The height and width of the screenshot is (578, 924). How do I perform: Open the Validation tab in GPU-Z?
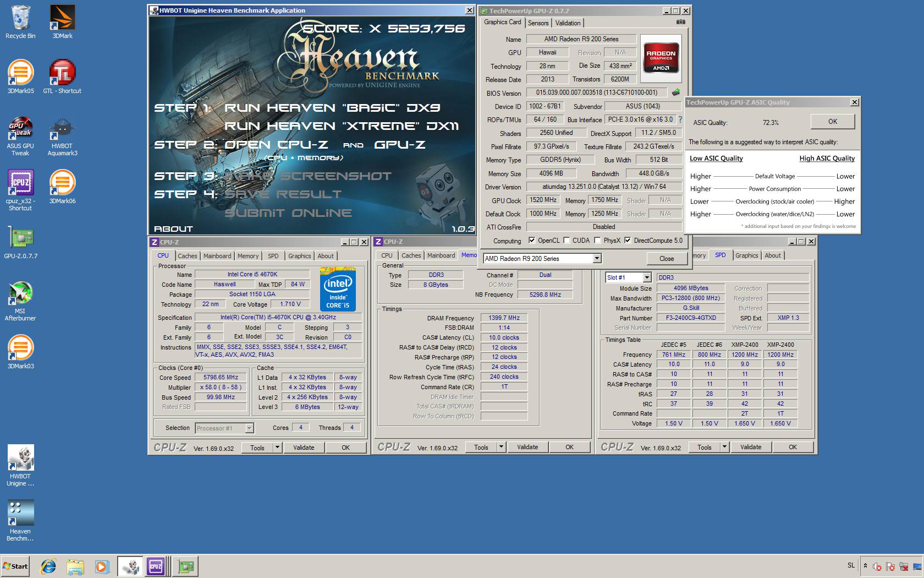(x=568, y=23)
